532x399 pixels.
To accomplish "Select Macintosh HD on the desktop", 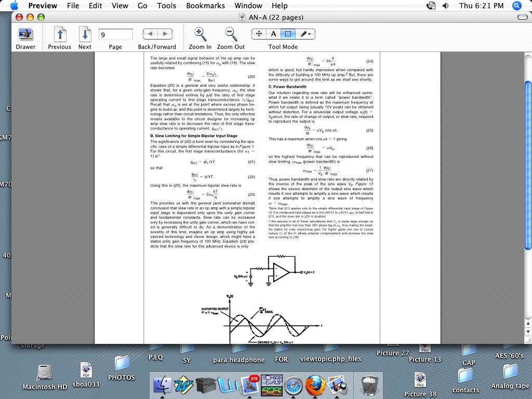I will [x=45, y=377].
